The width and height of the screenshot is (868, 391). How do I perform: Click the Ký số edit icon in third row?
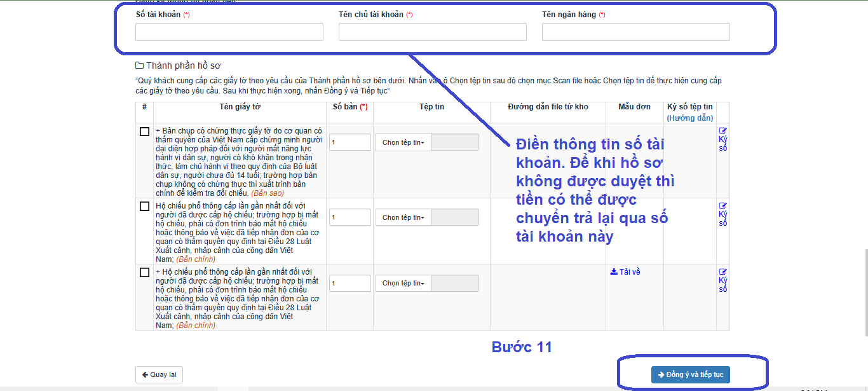coord(723,272)
